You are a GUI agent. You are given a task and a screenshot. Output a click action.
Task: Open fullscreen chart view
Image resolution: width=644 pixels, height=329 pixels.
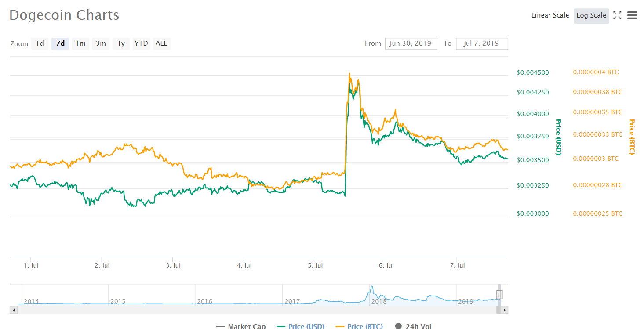617,15
